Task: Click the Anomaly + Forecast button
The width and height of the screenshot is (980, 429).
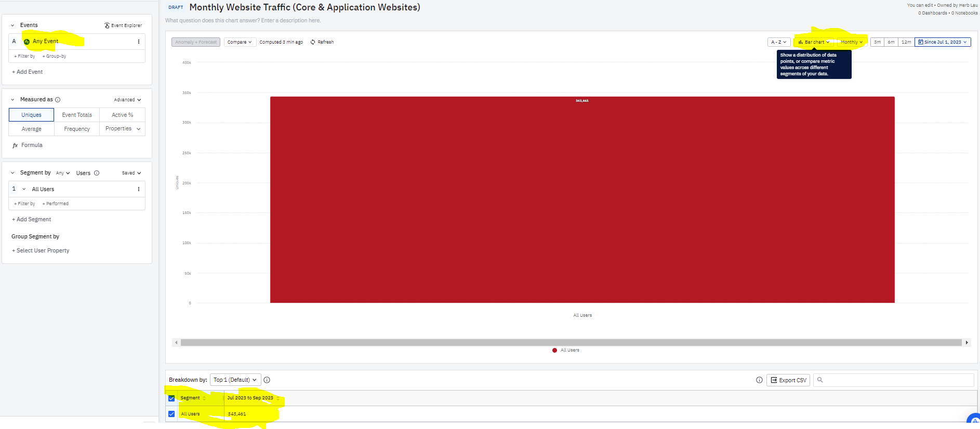Action: click(196, 42)
